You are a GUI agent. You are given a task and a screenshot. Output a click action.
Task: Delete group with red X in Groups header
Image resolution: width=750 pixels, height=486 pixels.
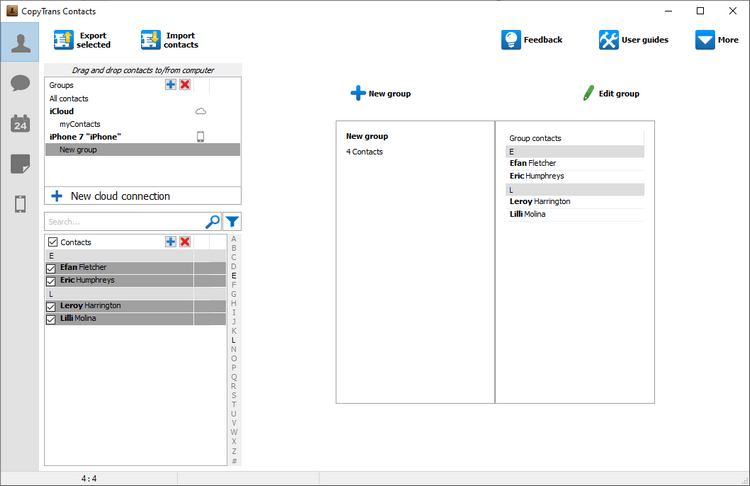(x=185, y=85)
